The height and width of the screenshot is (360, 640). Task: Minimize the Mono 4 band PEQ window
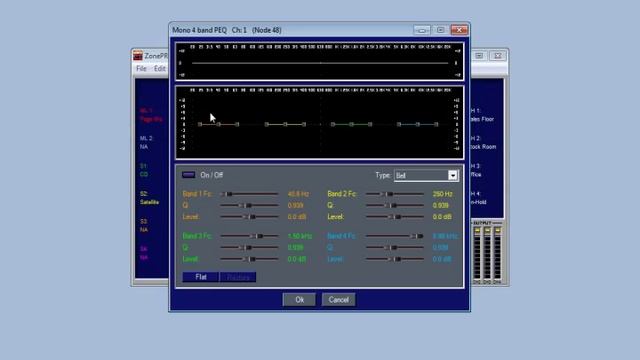click(x=422, y=30)
